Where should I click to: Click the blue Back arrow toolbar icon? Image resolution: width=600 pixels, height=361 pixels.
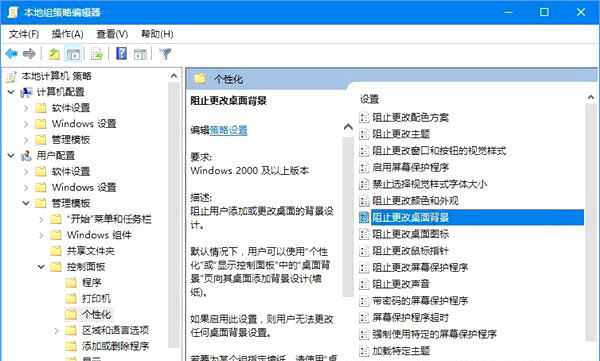pos(11,54)
